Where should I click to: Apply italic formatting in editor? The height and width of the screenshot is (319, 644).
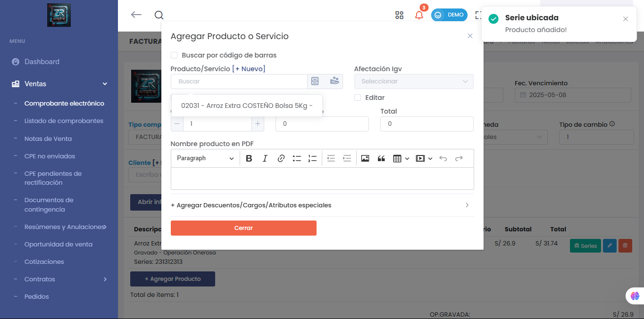point(265,158)
